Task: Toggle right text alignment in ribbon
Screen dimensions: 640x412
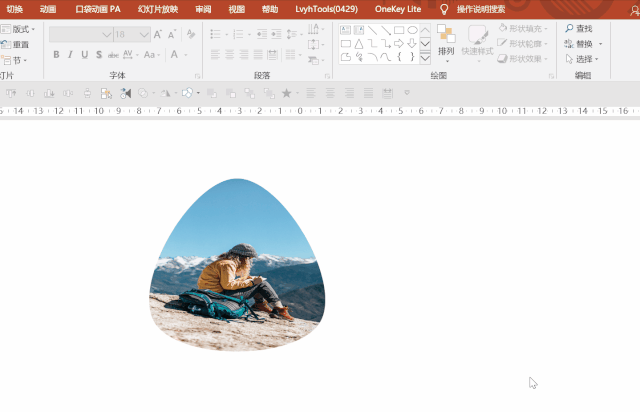Action: (x=244, y=54)
